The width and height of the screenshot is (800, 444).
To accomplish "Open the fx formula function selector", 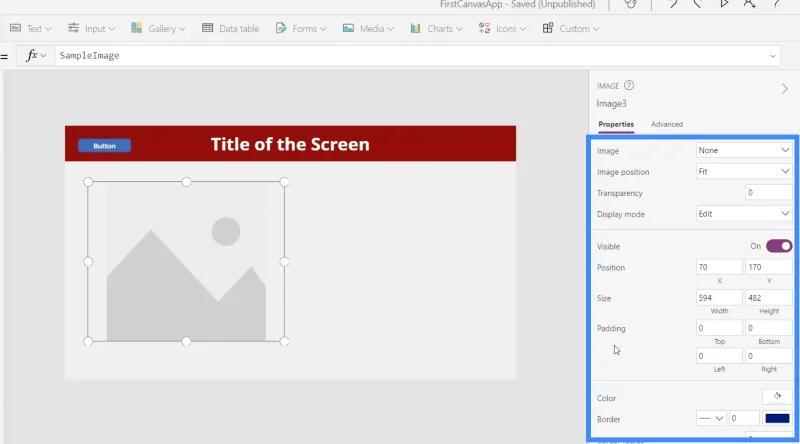I will tap(36, 55).
